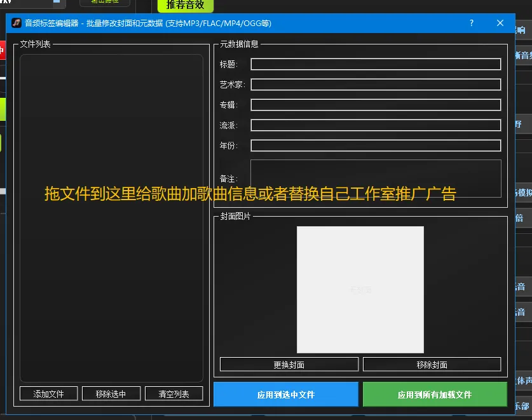This screenshot has height=420, width=532.
Task: Click the audio tag editor app icon
Action: tap(17, 23)
